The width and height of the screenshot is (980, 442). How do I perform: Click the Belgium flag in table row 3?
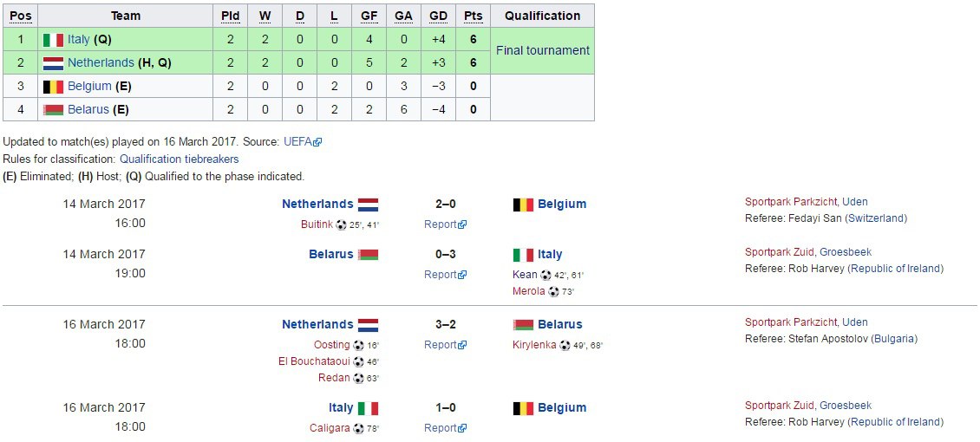coord(53,87)
